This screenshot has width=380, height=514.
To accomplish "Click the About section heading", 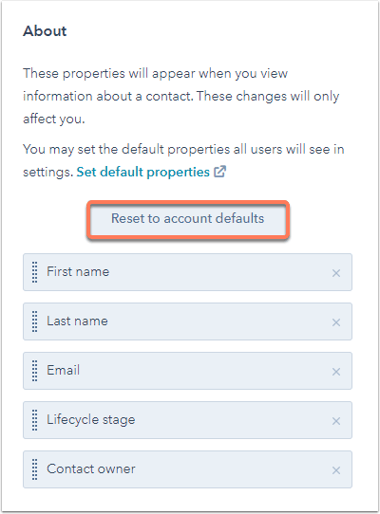I will click(x=45, y=31).
